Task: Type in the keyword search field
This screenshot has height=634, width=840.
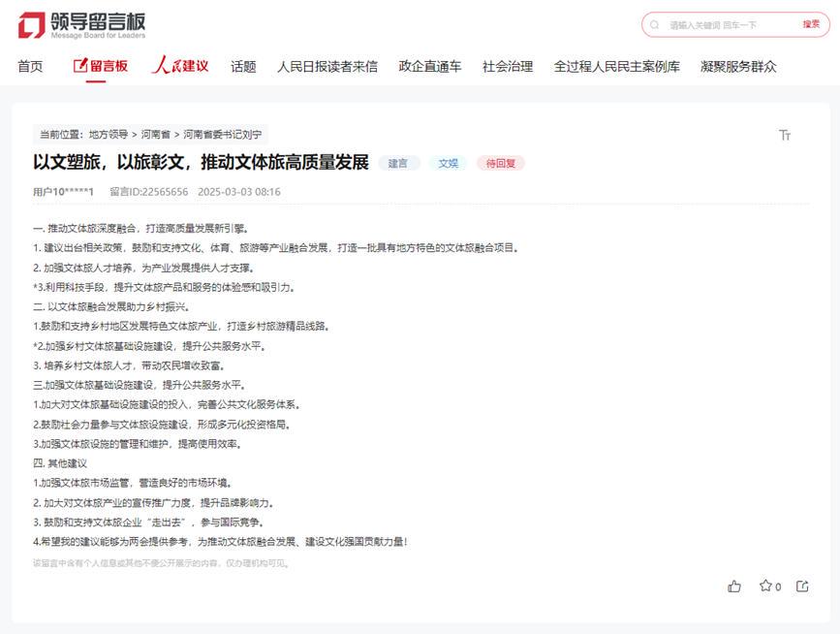Action: pyautogui.click(x=727, y=24)
